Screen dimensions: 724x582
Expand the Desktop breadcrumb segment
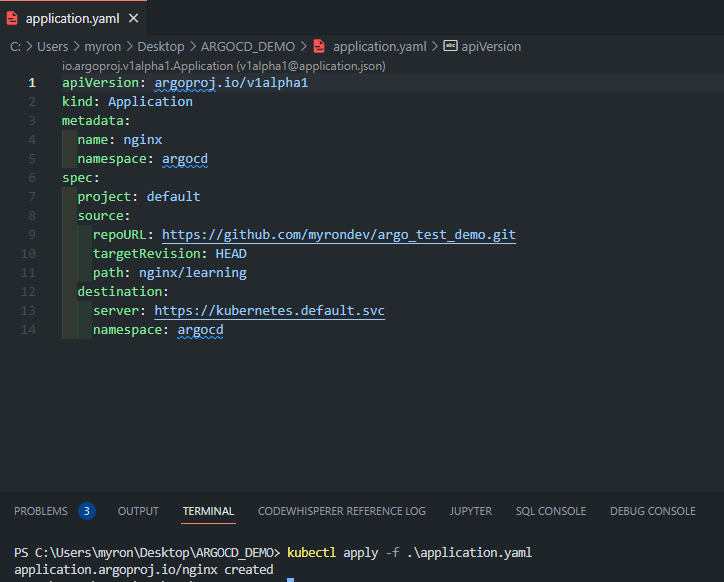click(x=161, y=47)
